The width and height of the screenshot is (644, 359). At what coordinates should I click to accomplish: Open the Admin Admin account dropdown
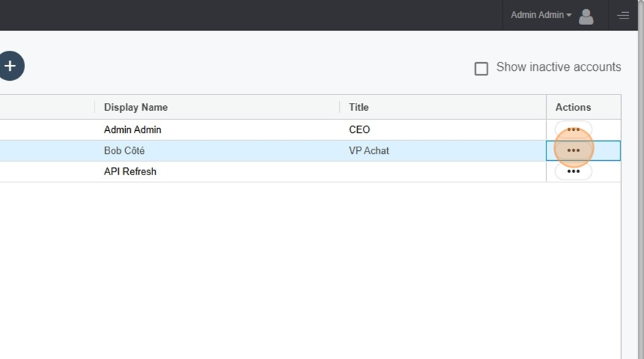[541, 15]
